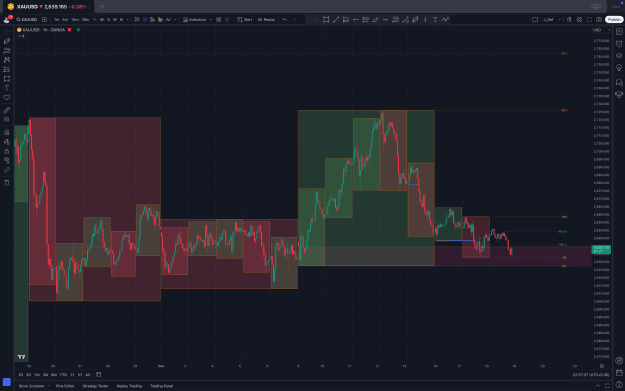Open the alerts clock icon on right sidebar
Viewport: 625px width, 391px height.
(x=619, y=43)
